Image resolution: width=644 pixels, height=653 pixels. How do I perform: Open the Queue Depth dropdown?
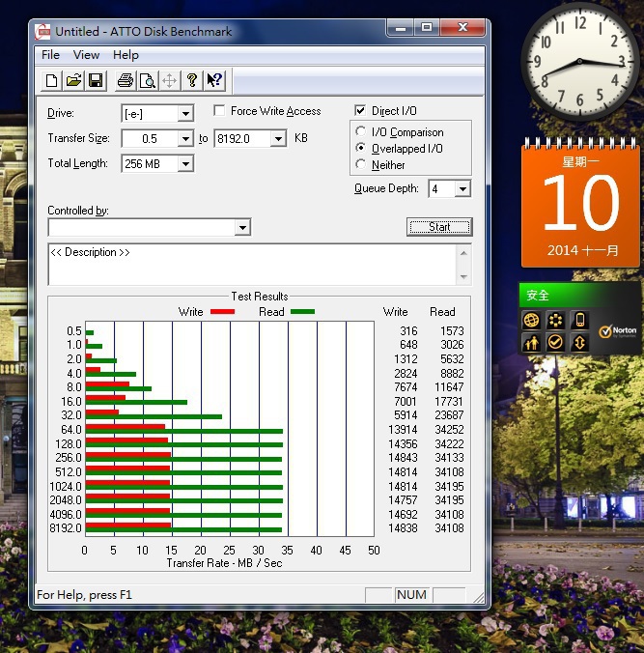(x=462, y=189)
